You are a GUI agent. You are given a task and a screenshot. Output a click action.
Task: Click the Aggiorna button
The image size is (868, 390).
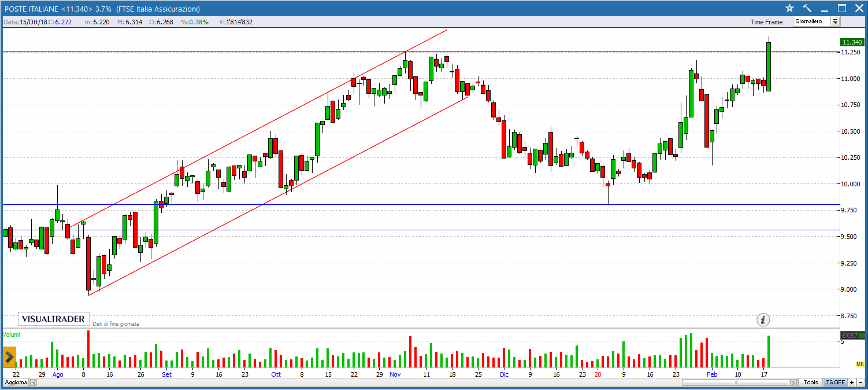point(16,382)
